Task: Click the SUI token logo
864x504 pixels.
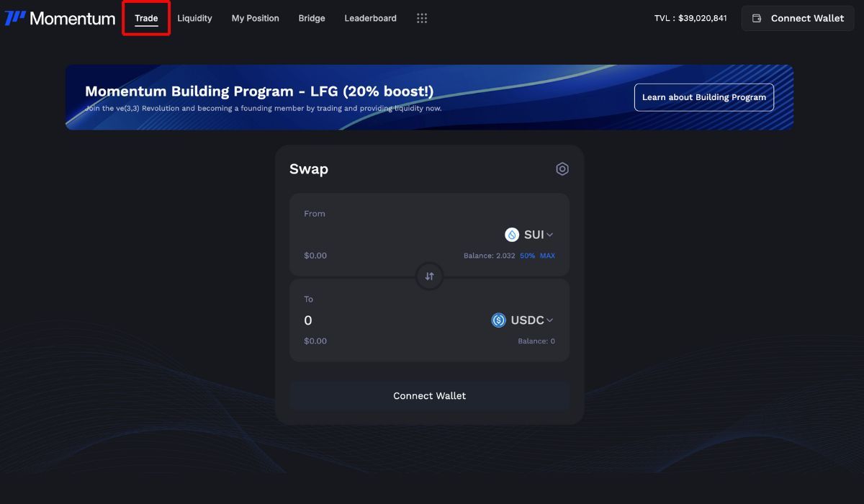Action: (x=512, y=235)
